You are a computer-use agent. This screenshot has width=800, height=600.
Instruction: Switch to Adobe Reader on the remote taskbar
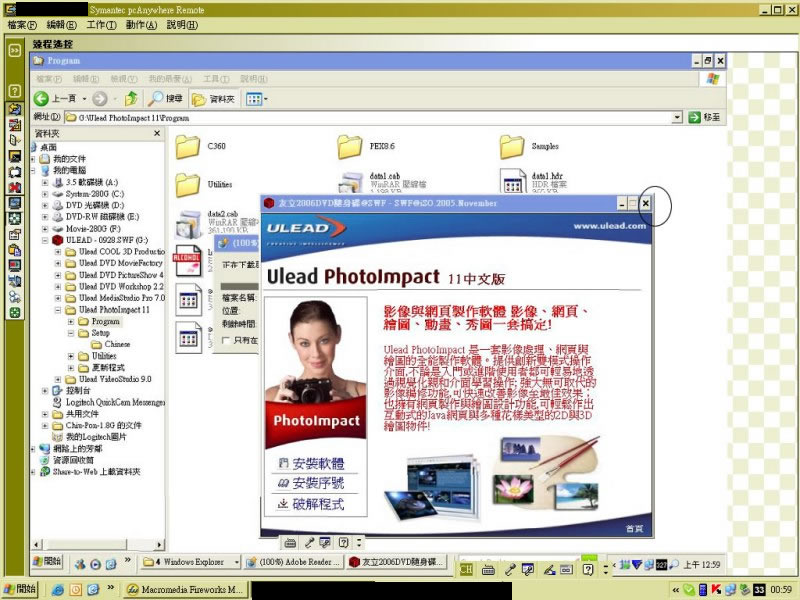point(294,562)
